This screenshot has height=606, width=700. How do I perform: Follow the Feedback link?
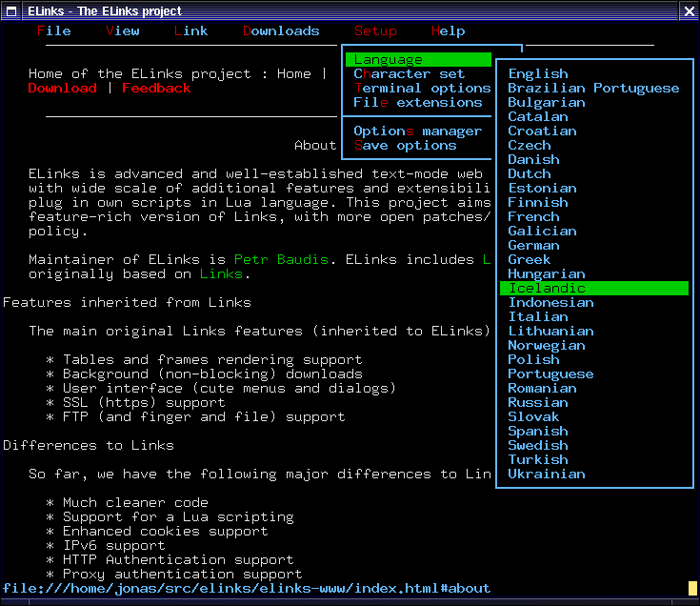point(156,88)
